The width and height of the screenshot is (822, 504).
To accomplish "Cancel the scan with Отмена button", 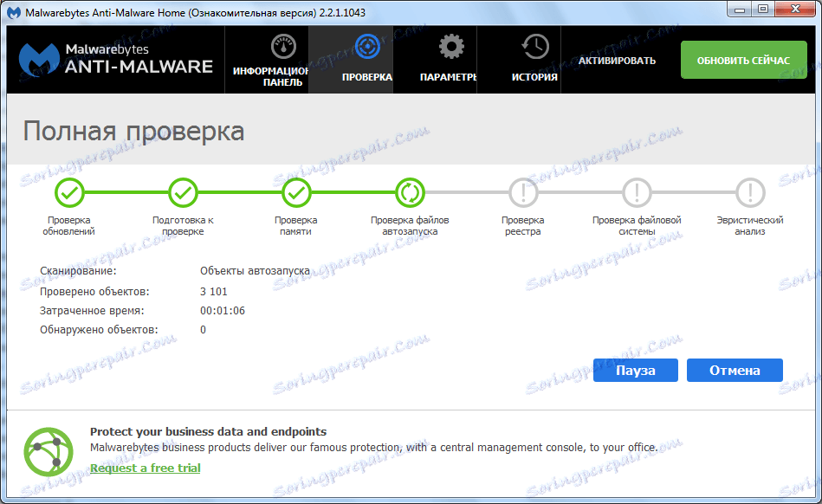I will [x=735, y=371].
